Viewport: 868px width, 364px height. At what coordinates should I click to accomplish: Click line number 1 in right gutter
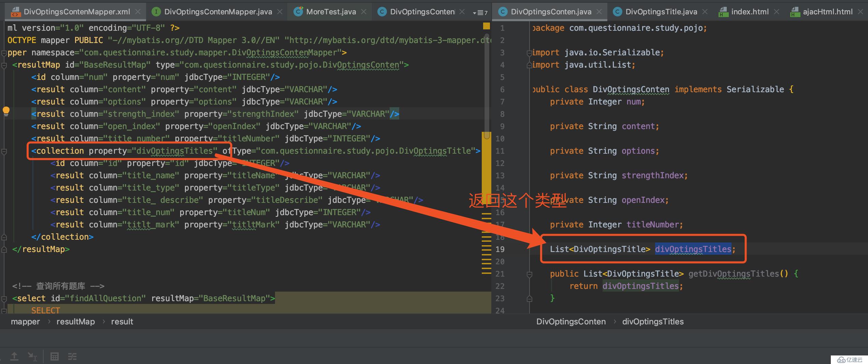coord(502,28)
